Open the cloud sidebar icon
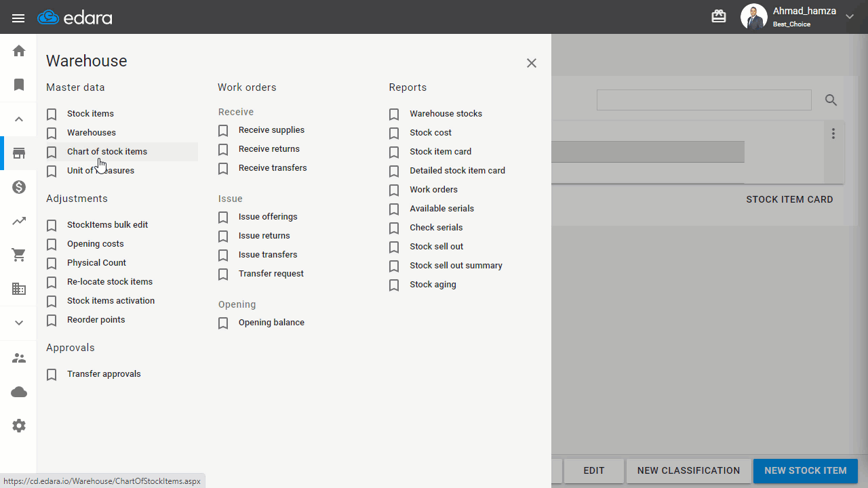 coord(19,392)
